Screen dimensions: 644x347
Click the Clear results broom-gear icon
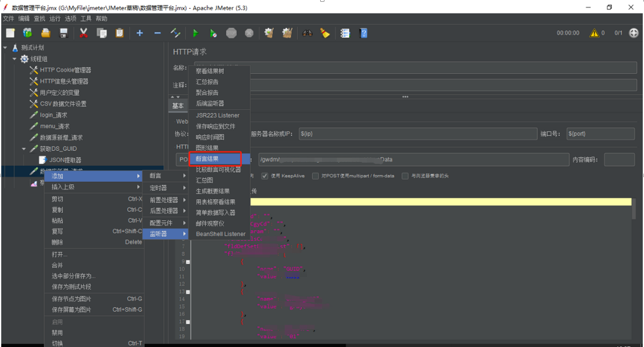[269, 34]
